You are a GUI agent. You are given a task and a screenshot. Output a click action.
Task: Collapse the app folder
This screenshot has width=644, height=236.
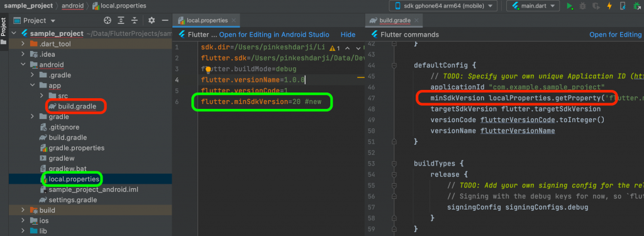(x=33, y=86)
